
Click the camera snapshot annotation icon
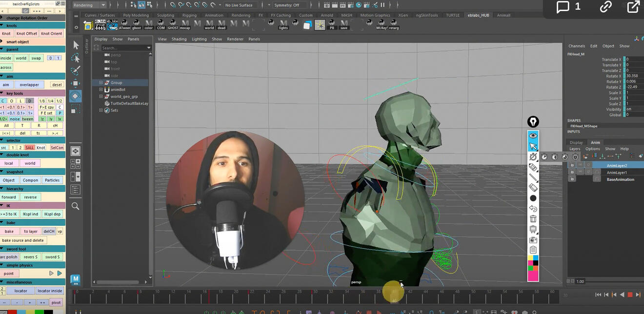pos(533,240)
